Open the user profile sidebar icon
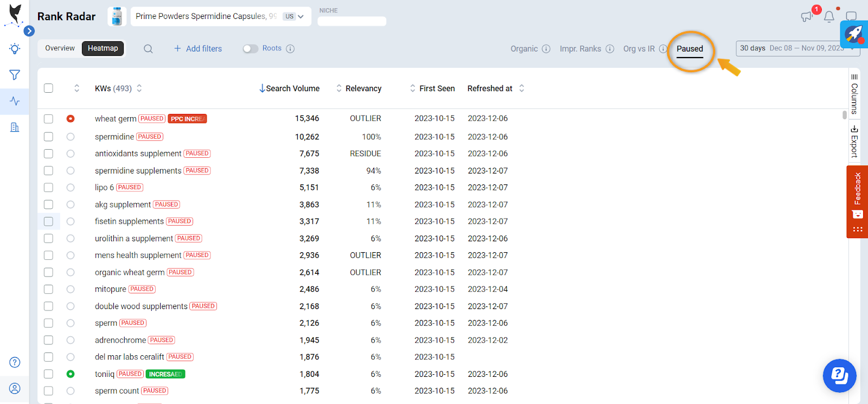The image size is (868, 404). pos(15,388)
